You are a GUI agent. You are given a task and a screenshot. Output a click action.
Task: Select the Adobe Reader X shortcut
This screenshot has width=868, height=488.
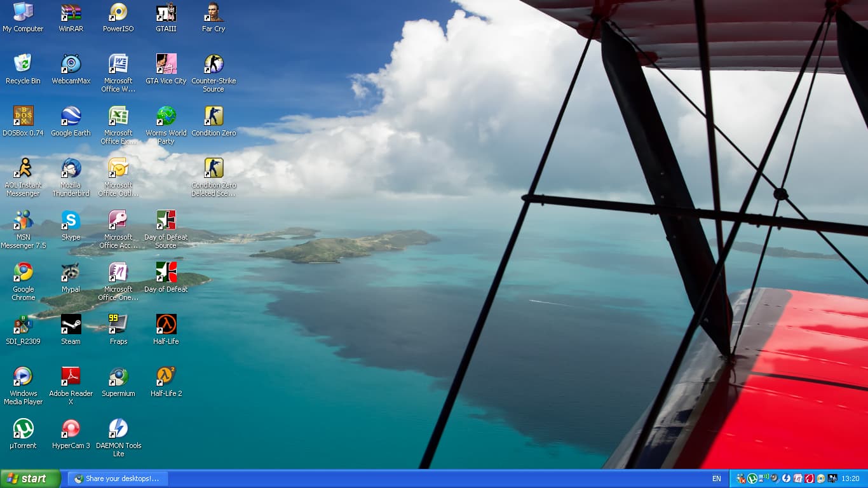tap(71, 377)
